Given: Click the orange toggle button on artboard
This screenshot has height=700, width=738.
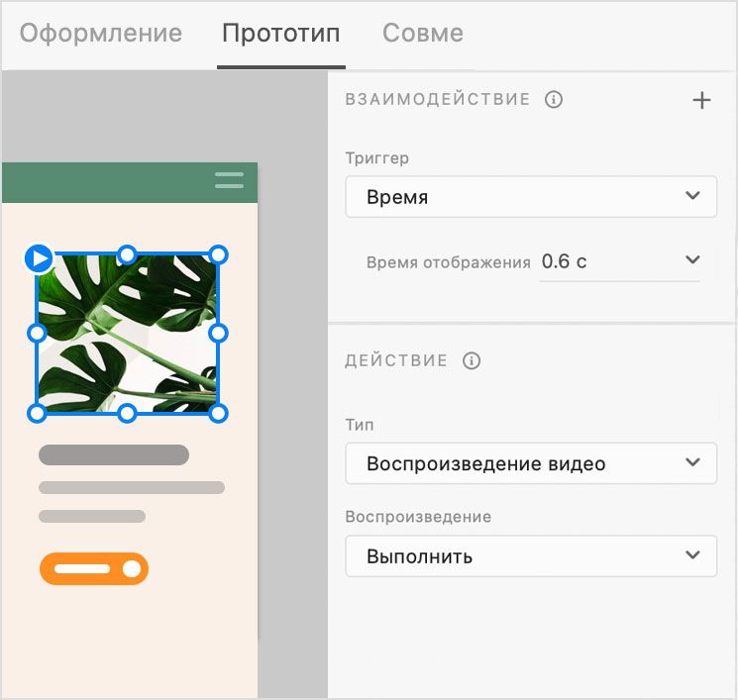Looking at the screenshot, I should tap(94, 568).
